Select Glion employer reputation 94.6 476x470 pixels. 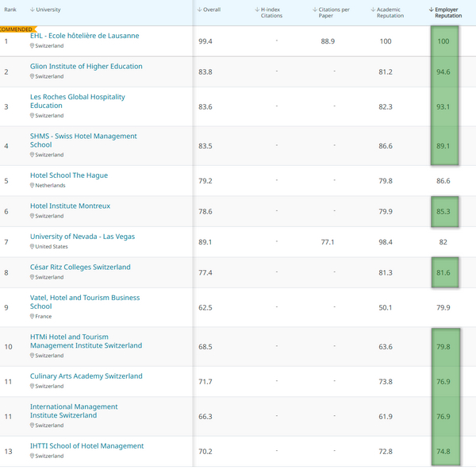click(x=443, y=72)
